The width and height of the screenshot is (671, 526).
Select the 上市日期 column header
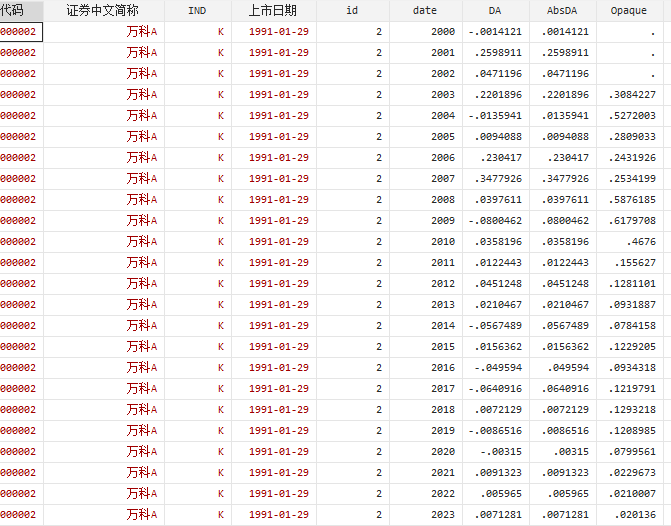[x=272, y=10]
